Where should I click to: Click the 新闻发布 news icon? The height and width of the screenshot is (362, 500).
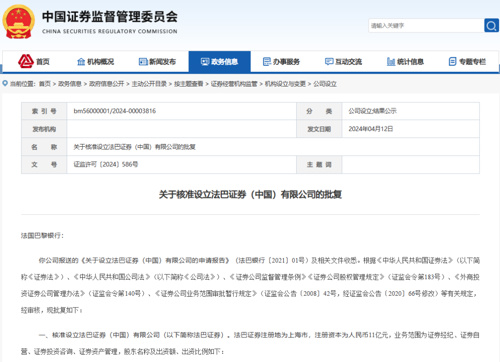(143, 62)
